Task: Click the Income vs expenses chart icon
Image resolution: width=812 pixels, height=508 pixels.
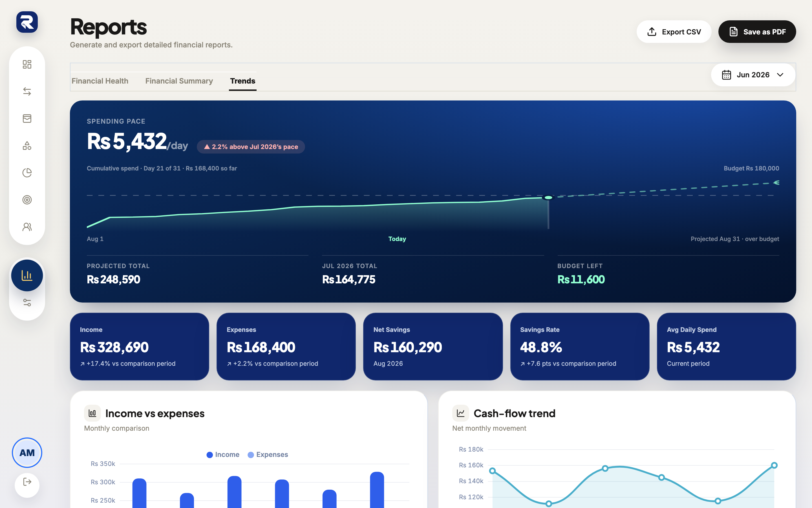Action: [x=92, y=413]
